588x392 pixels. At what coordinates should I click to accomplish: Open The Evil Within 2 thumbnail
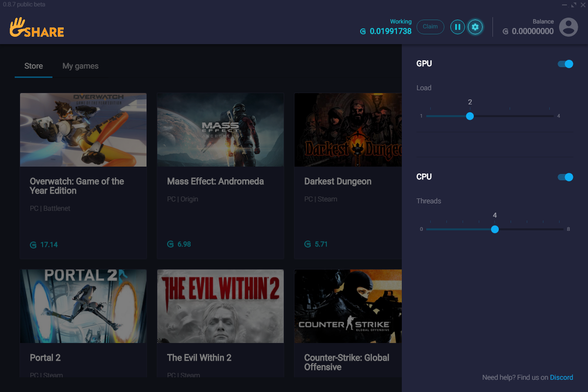(220, 306)
